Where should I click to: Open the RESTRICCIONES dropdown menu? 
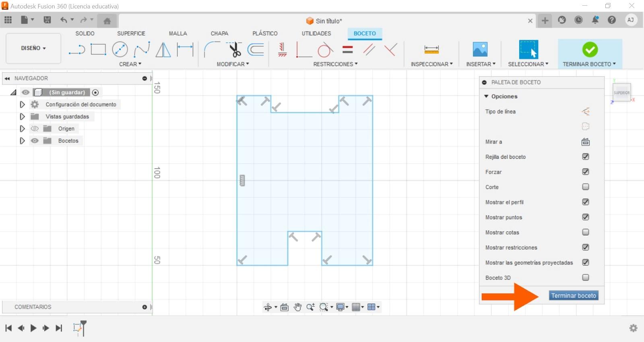point(335,64)
